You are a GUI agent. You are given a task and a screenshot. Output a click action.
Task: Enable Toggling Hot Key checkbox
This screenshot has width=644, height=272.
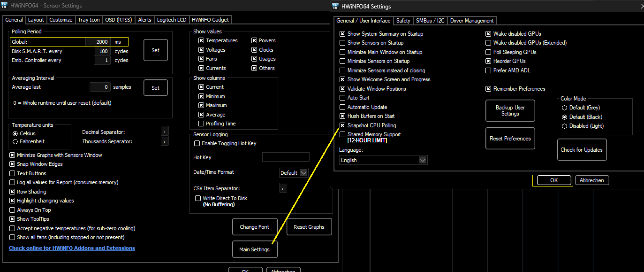[x=197, y=143]
